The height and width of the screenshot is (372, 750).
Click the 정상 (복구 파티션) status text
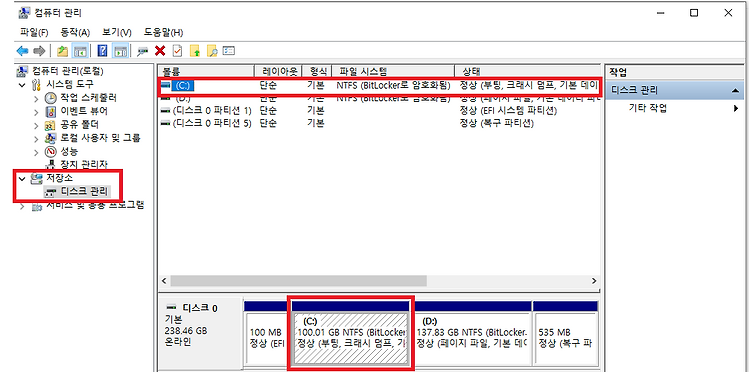496,123
